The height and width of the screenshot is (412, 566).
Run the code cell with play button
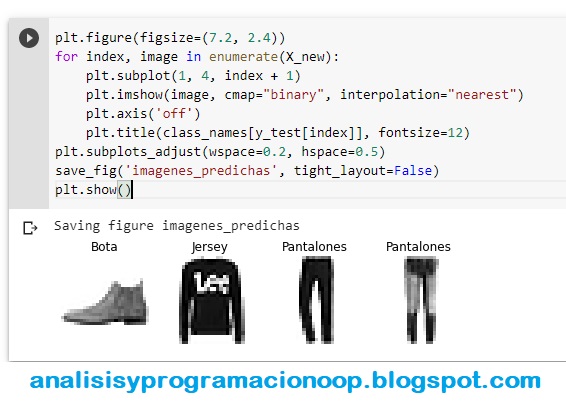[x=29, y=38]
